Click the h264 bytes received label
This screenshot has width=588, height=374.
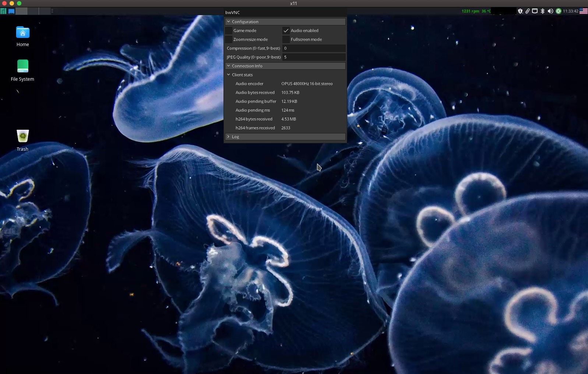254,119
